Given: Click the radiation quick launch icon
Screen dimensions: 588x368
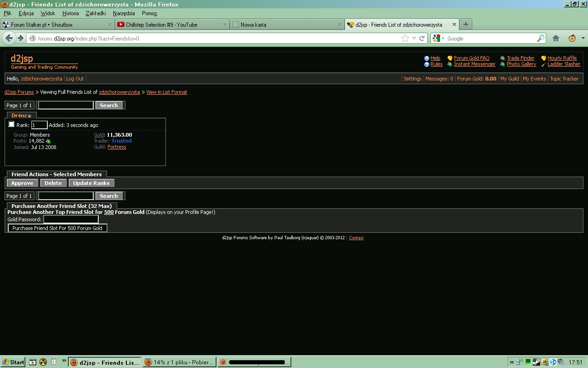Looking at the screenshot, I should 43,362.
